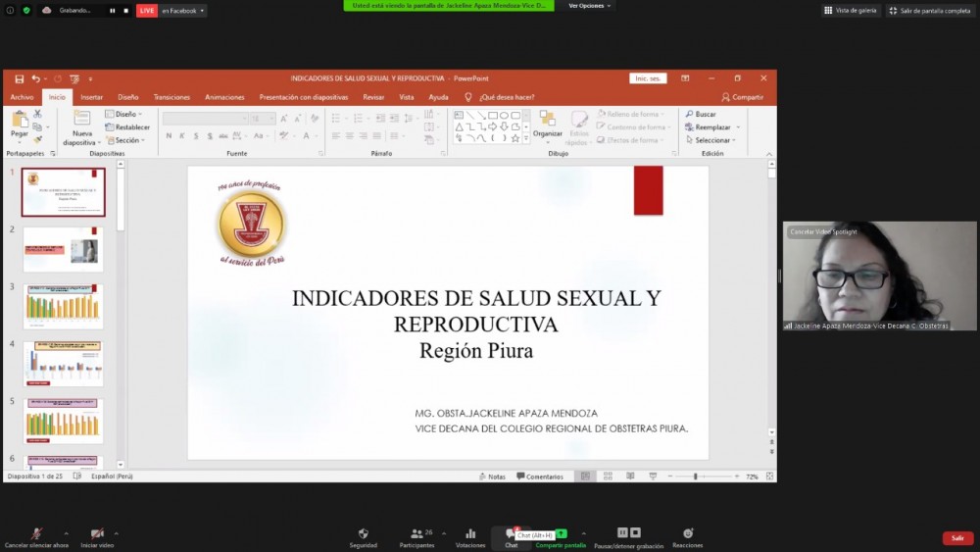Toggle camera with Iniciar video
Screen dimensions: 980x552
[x=97, y=534]
